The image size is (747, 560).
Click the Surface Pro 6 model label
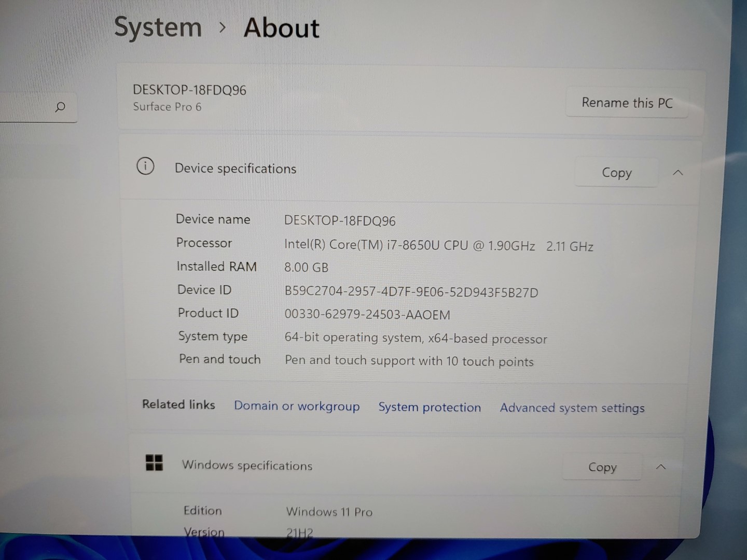(167, 107)
